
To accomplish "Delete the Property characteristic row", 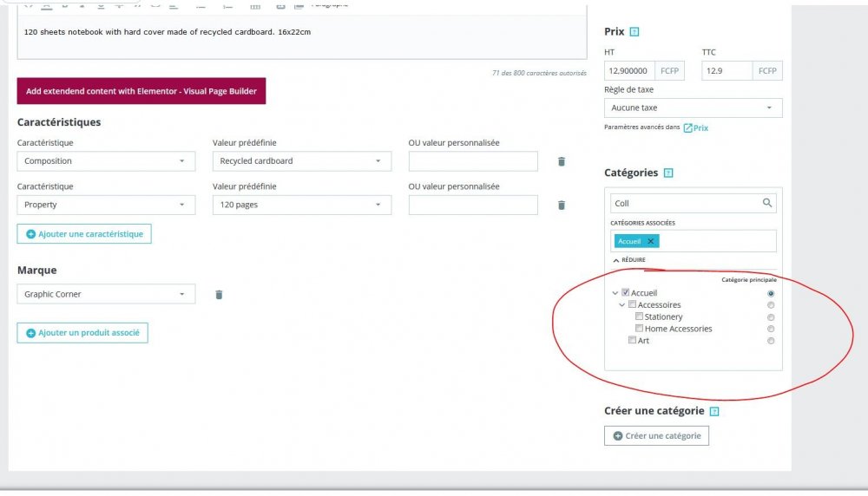I will pyautogui.click(x=562, y=205).
